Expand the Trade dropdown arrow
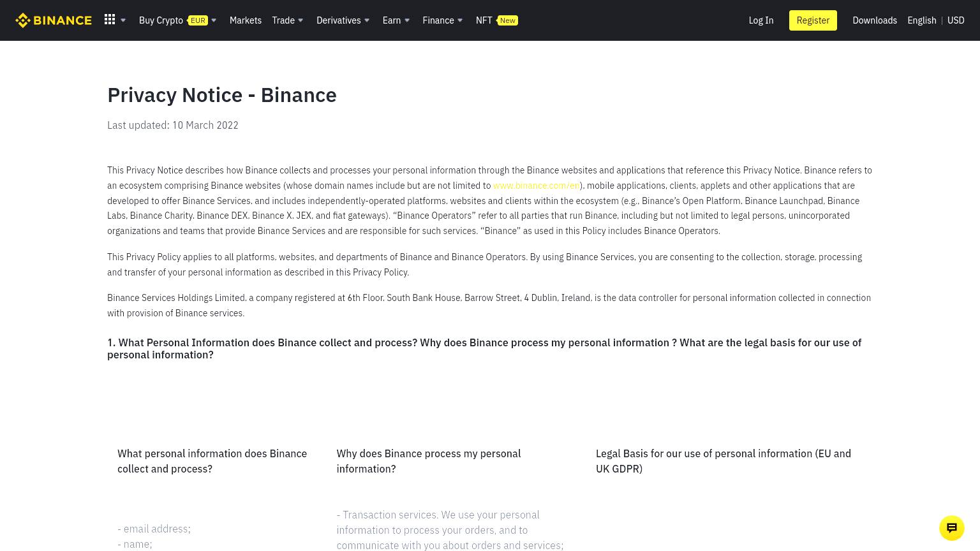Viewport: 980px width, 551px height. coord(301,20)
